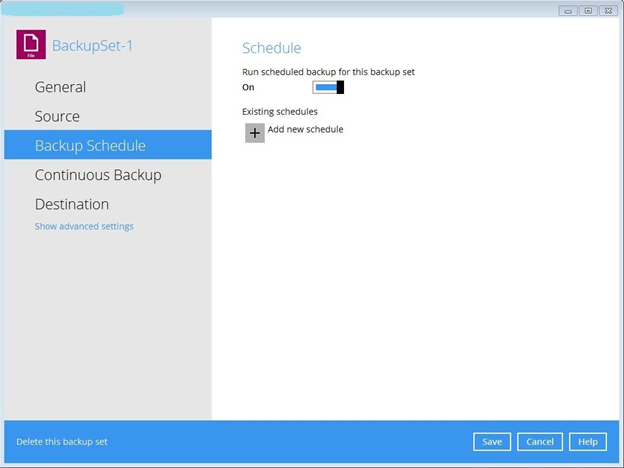Click Delete this backup set
This screenshot has height=468, width=624.
point(62,442)
